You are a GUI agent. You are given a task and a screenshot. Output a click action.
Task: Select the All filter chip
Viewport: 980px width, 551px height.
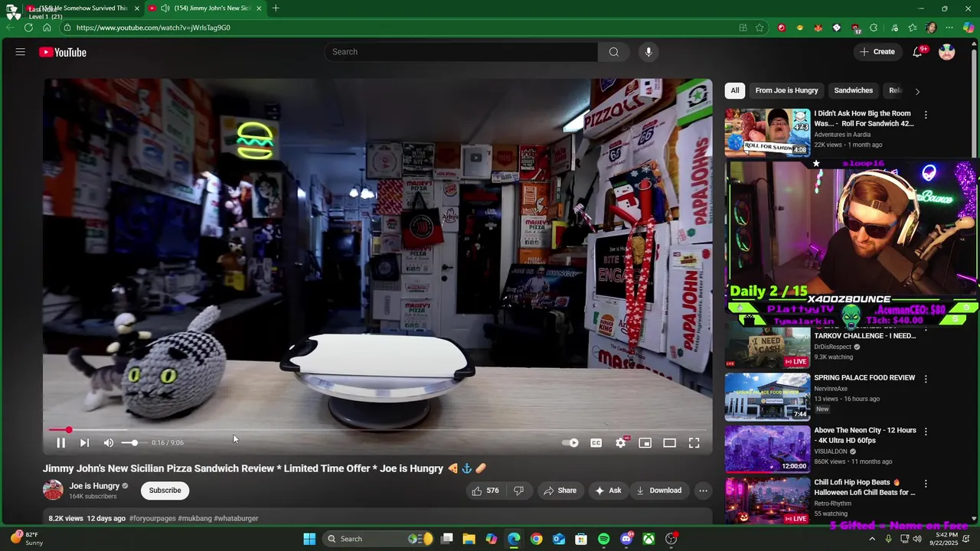735,90
